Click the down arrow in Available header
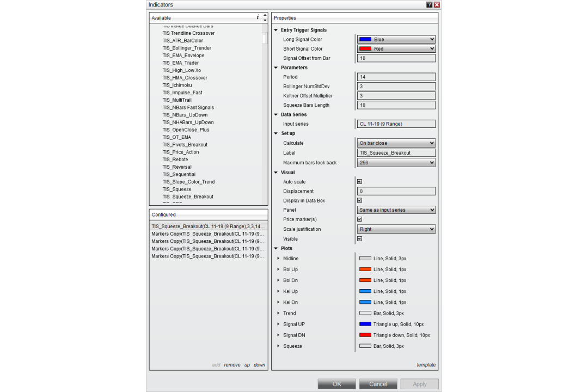 click(x=265, y=20)
